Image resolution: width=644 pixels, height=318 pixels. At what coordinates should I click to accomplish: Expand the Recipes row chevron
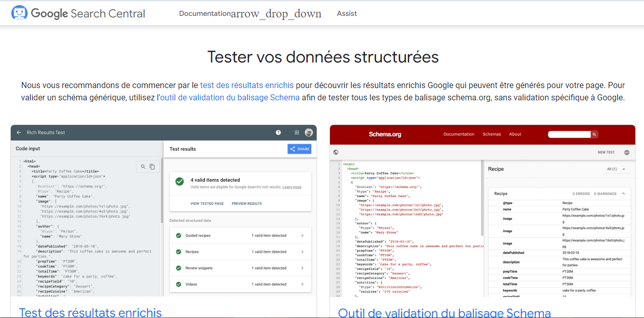click(x=302, y=252)
